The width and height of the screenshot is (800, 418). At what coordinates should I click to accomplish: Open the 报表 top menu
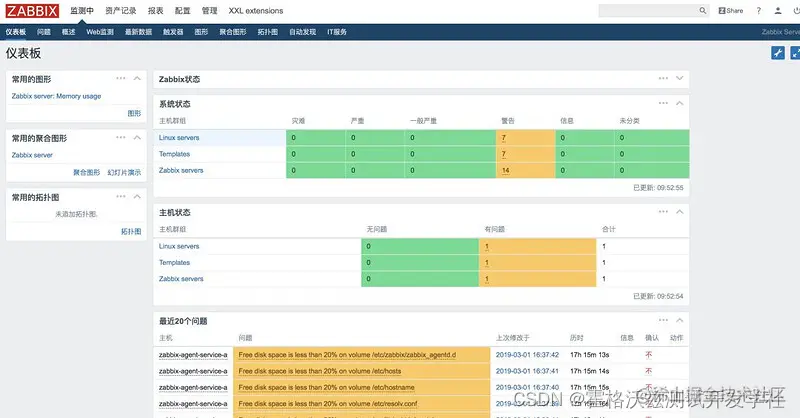156,11
